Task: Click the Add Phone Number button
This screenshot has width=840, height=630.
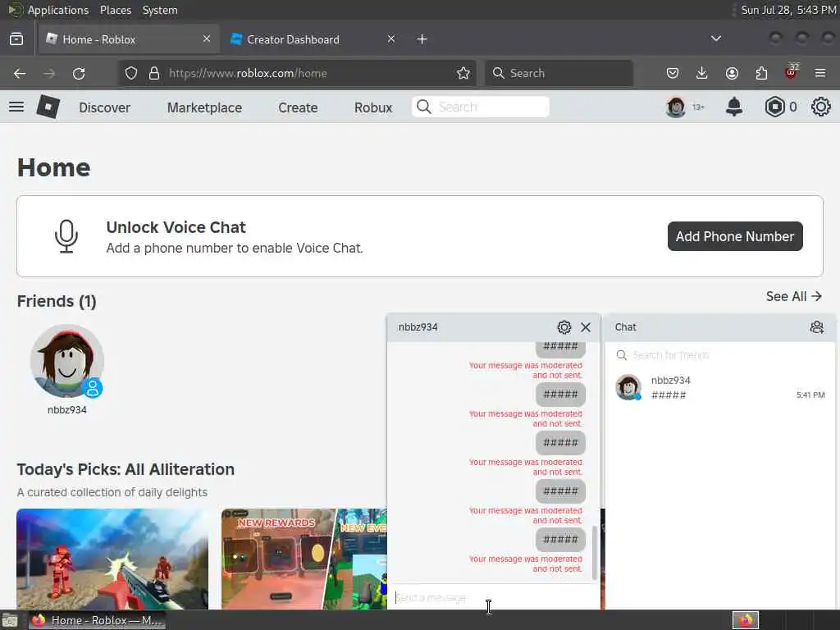Action: [x=735, y=236]
